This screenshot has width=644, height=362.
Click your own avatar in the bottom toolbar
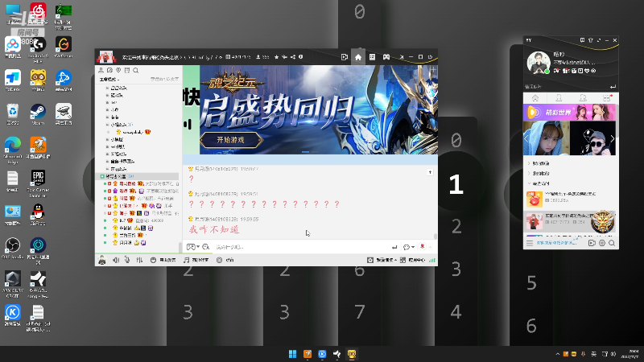click(x=102, y=260)
